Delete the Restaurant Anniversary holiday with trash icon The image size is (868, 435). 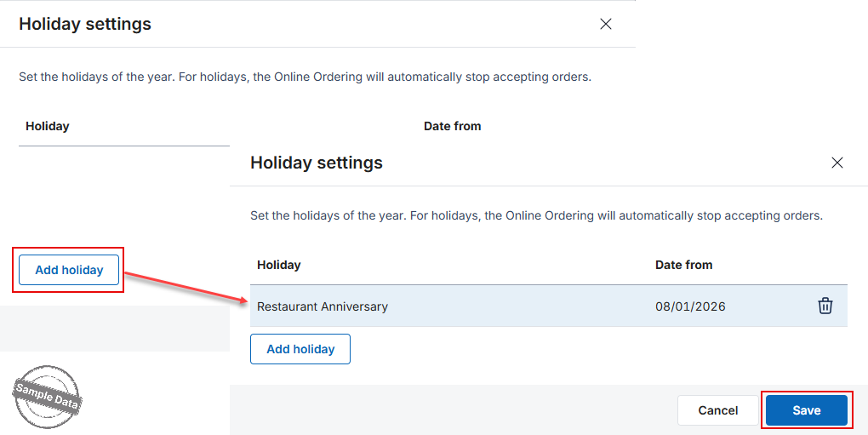click(x=825, y=306)
